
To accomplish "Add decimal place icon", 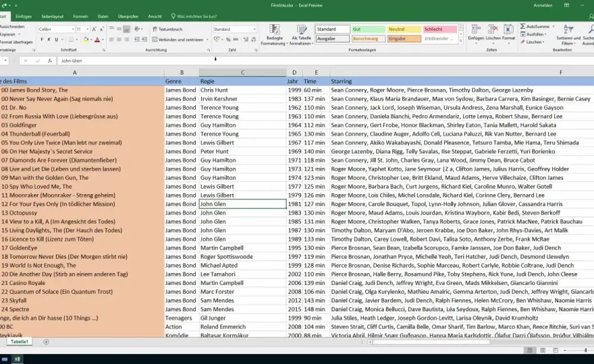I will pyautogui.click(x=246, y=39).
